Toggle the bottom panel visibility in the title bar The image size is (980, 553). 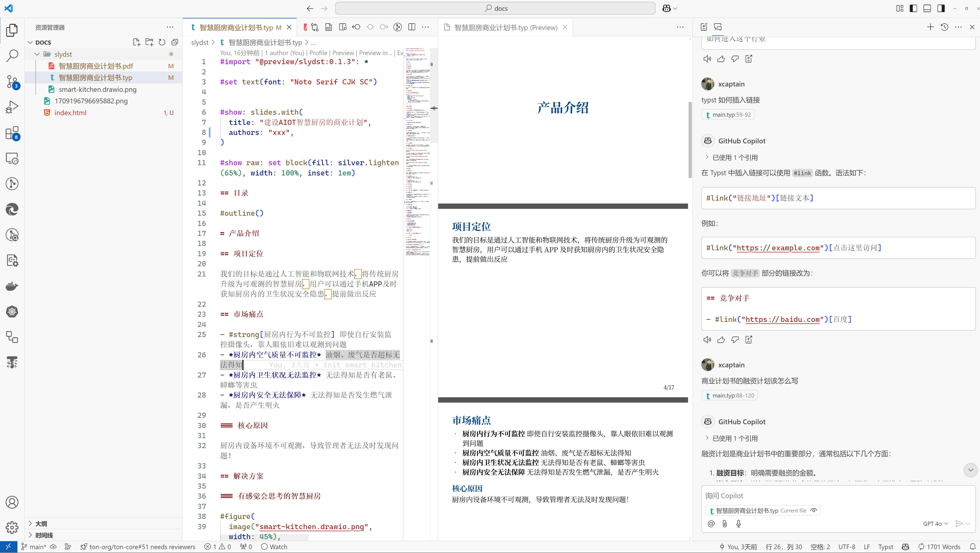tap(927, 8)
